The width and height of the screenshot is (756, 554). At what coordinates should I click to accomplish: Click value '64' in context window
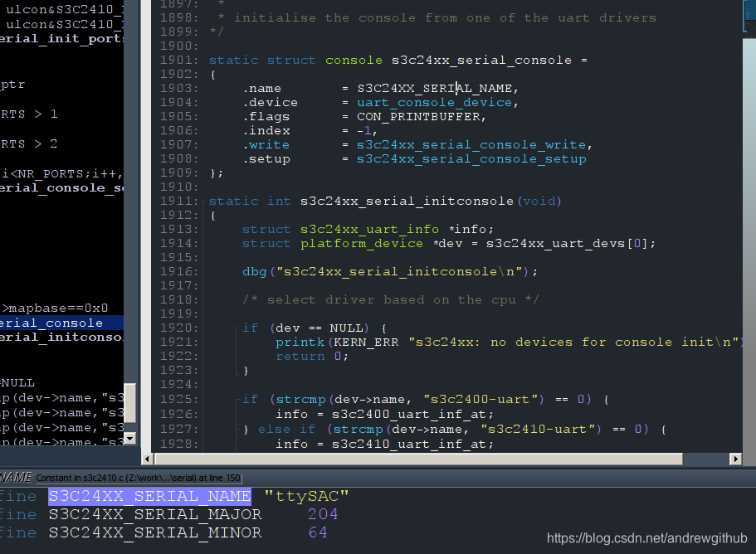tap(318, 532)
